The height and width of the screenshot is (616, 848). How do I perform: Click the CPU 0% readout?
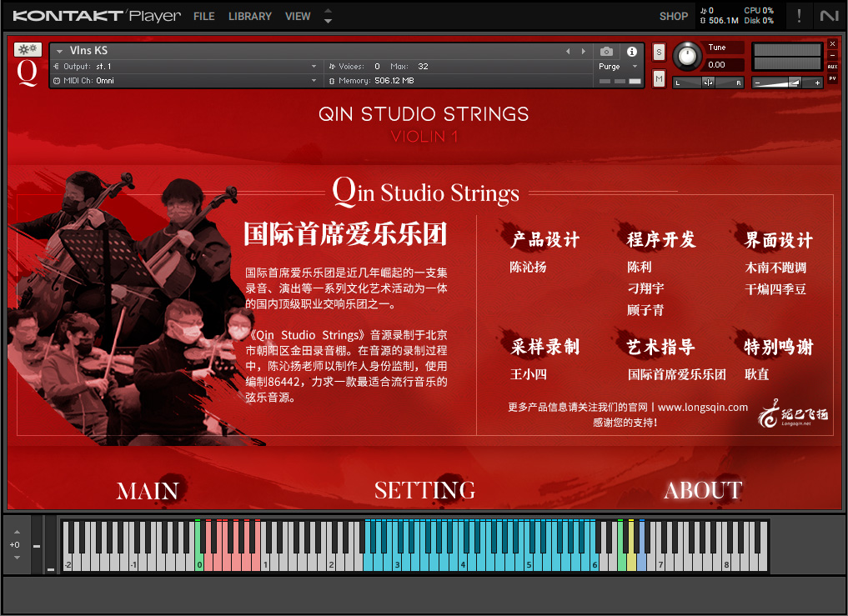[759, 10]
